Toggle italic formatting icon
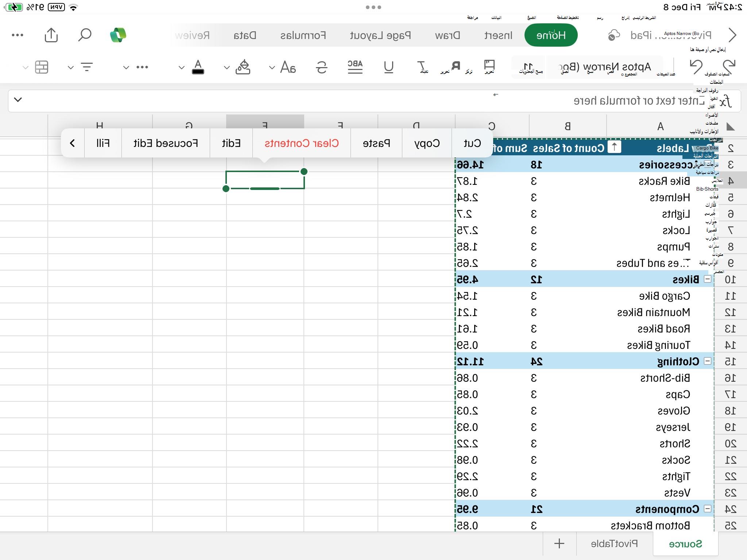This screenshot has height=560, width=747. (422, 67)
